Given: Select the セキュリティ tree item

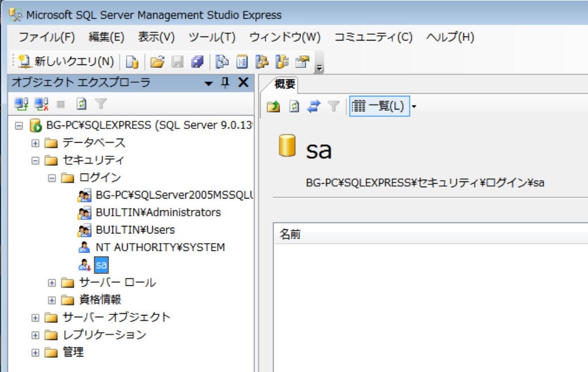Looking at the screenshot, I should coord(93,160).
